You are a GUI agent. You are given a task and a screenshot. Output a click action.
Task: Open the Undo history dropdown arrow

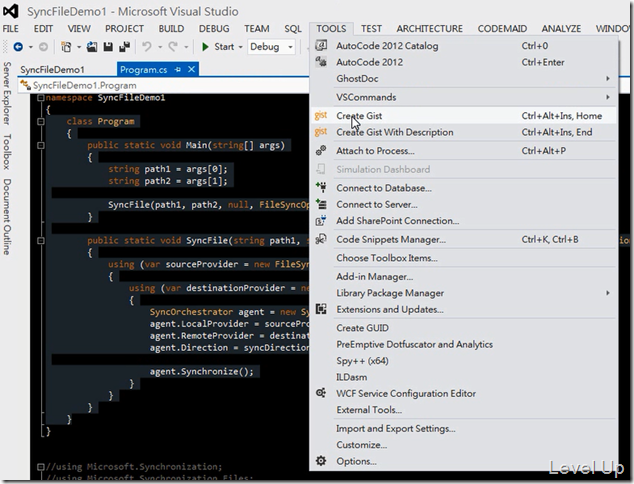tap(160, 47)
